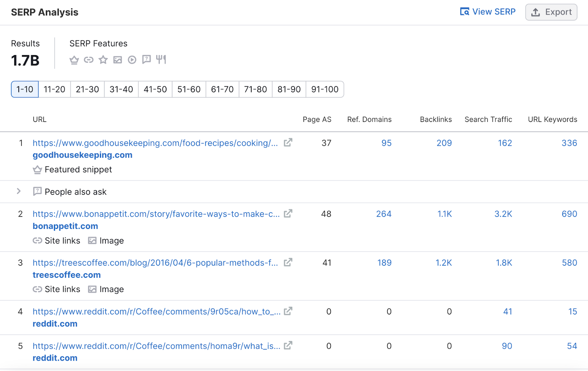Click Ref. Domains value 95
This screenshot has height=371, width=588.
pos(386,143)
